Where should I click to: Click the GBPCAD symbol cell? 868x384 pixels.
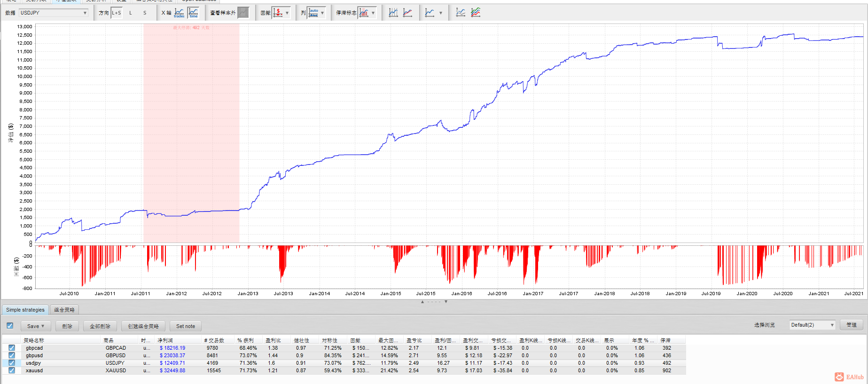pyautogui.click(x=116, y=348)
